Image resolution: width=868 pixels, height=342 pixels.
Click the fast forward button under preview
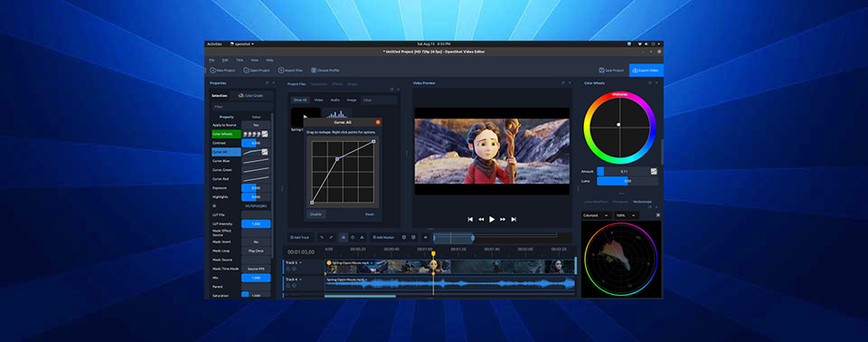pyautogui.click(x=503, y=220)
